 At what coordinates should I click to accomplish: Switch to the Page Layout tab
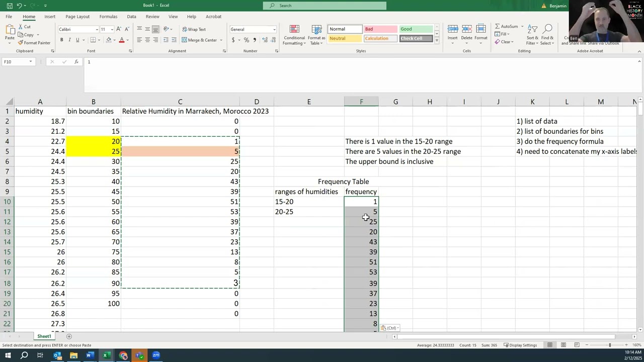(77, 17)
